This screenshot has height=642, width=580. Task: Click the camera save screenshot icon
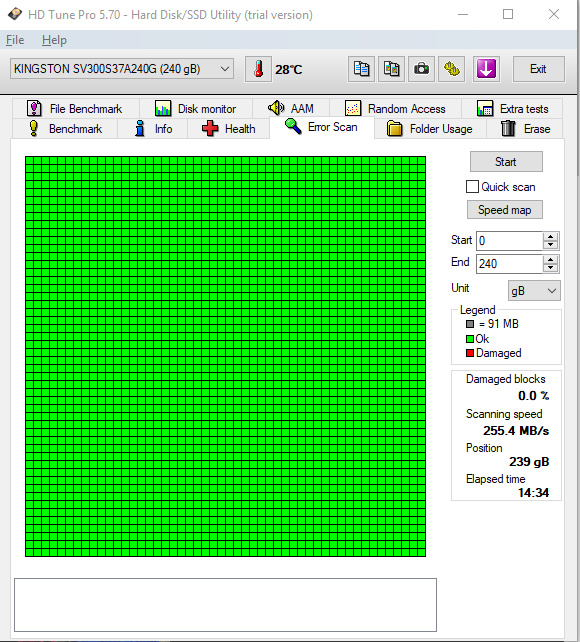(x=421, y=69)
